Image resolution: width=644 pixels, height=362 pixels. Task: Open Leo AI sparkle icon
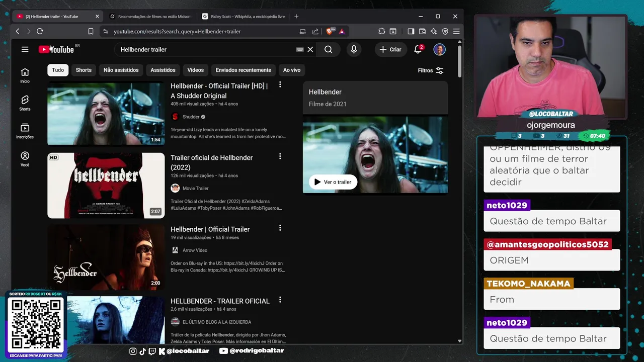434,31
